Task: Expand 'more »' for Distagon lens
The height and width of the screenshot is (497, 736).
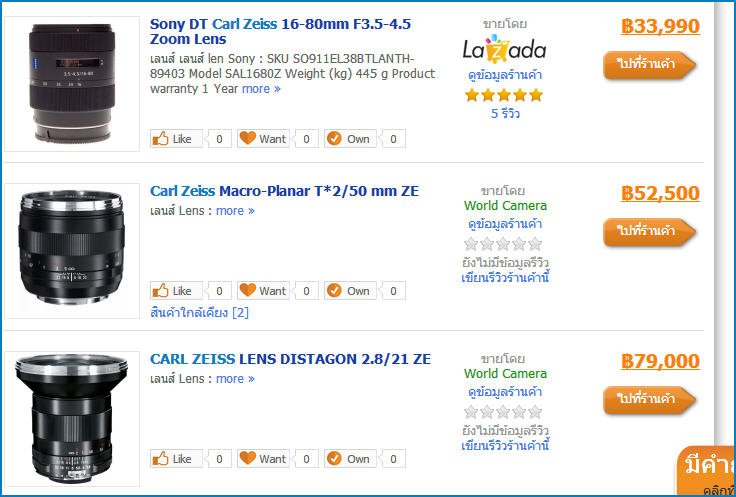Action: 235,379
